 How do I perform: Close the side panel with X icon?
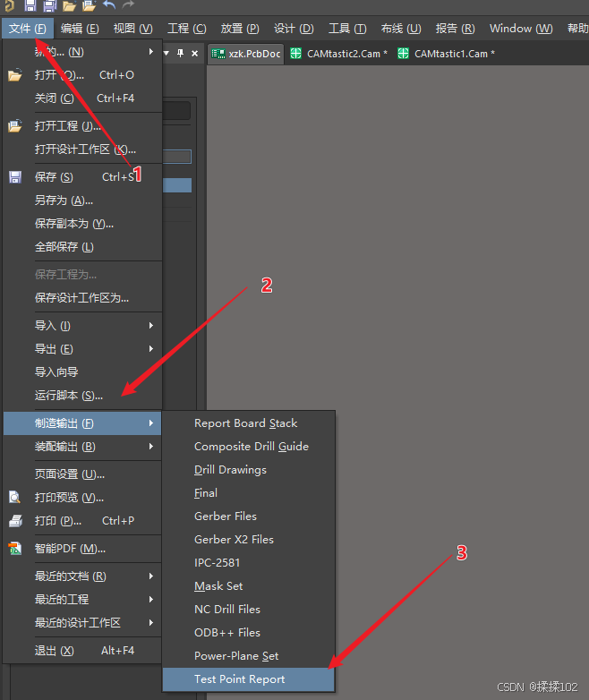pos(195,54)
